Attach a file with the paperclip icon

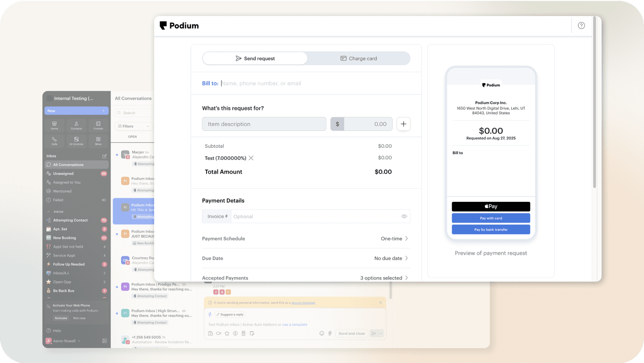[330, 333]
